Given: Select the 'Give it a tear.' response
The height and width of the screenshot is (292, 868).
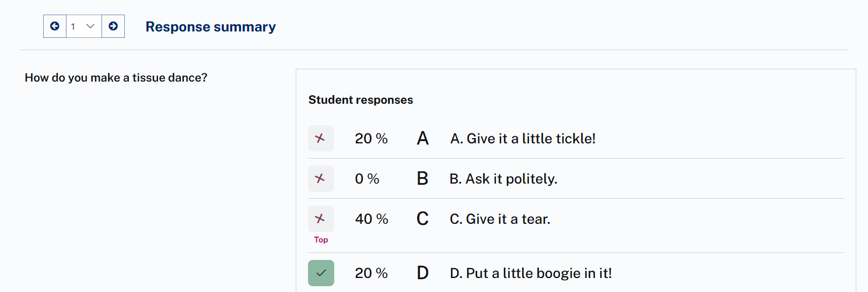Looking at the screenshot, I should [500, 219].
